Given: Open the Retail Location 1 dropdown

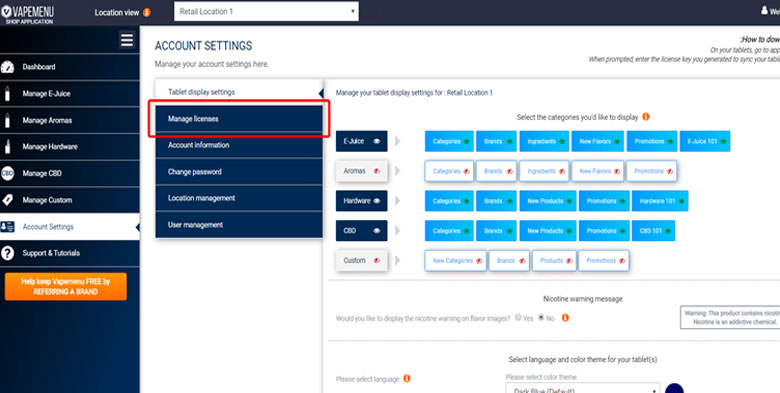Looking at the screenshot, I should [x=266, y=11].
